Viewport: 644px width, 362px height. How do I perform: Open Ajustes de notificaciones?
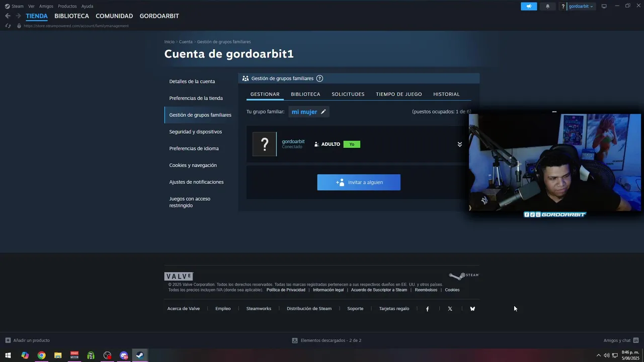point(196,182)
